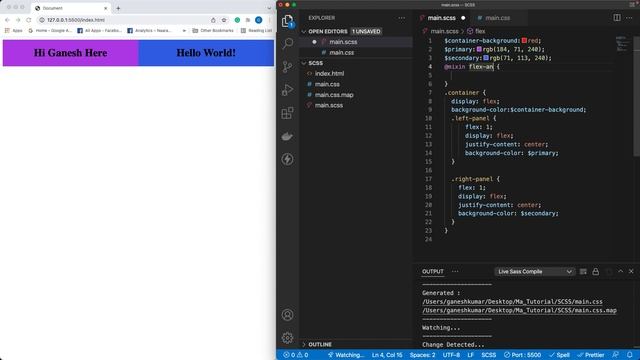The image size is (640, 360).
Task: Click the purple $primary color swatch
Action: [479, 49]
